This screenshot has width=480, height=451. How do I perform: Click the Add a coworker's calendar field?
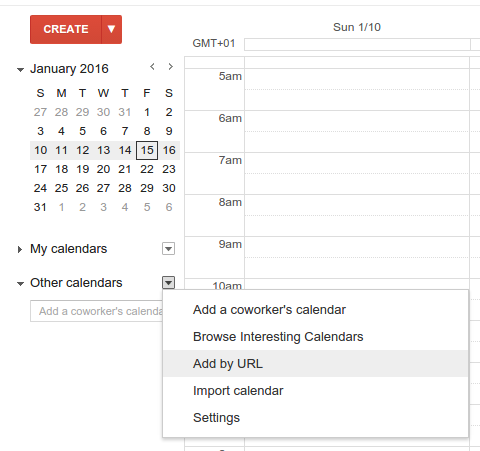(96, 311)
